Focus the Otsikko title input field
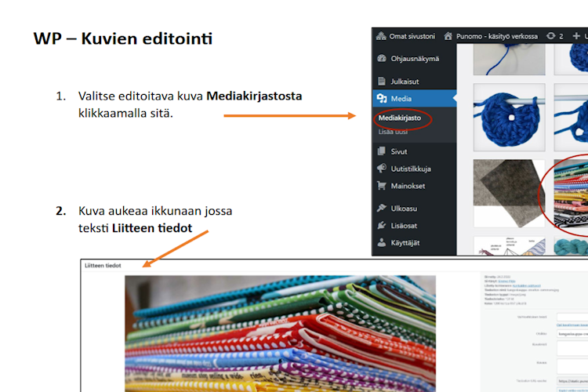 click(x=572, y=333)
